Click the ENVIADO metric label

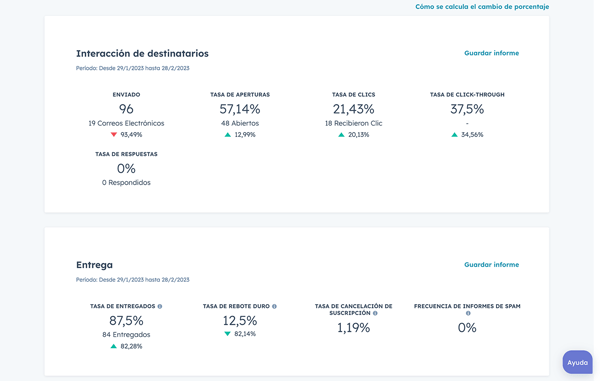tap(126, 94)
